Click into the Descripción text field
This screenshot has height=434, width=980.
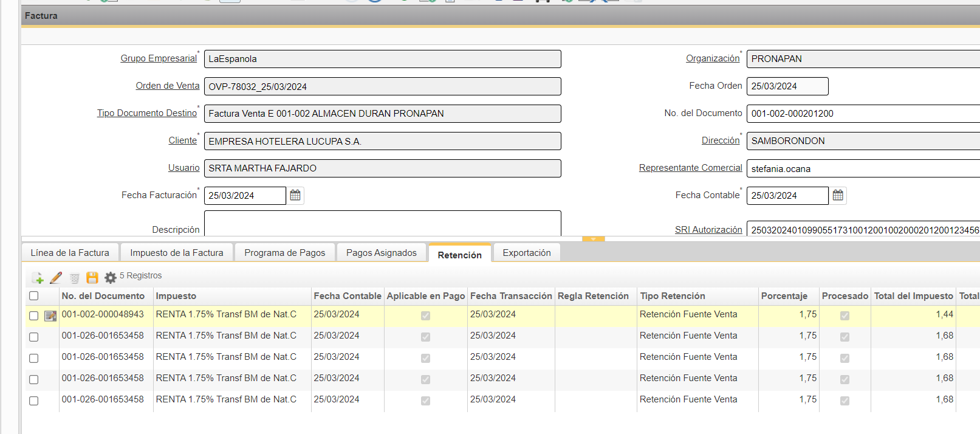[x=382, y=223]
